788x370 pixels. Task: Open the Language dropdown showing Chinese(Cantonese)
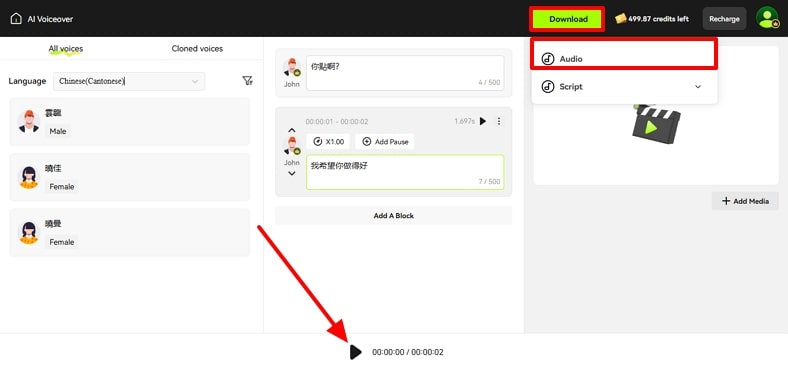[x=129, y=81]
